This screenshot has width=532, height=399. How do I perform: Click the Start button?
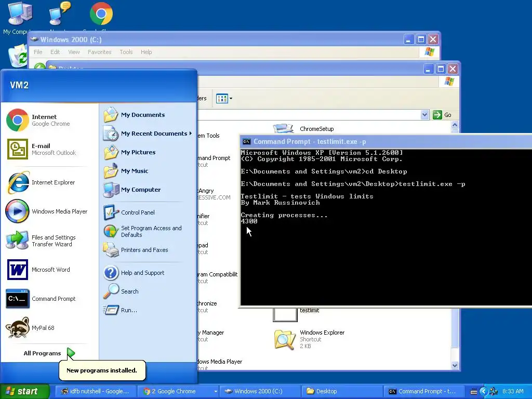(24, 391)
